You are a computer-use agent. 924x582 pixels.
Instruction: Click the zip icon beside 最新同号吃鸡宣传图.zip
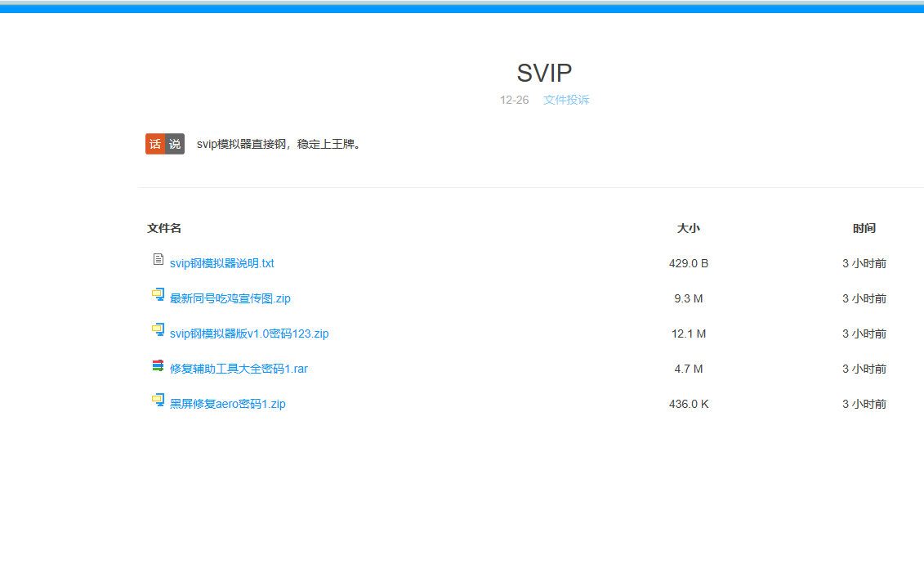[158, 294]
